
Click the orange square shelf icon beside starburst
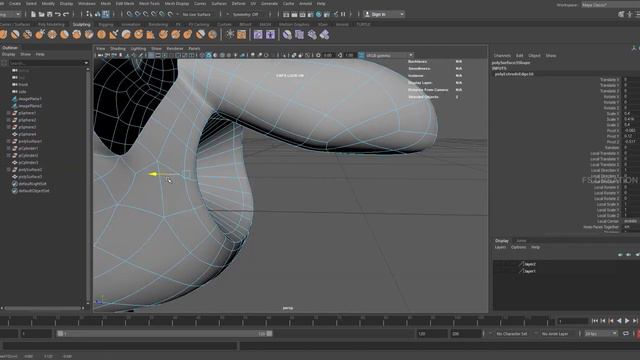242,35
